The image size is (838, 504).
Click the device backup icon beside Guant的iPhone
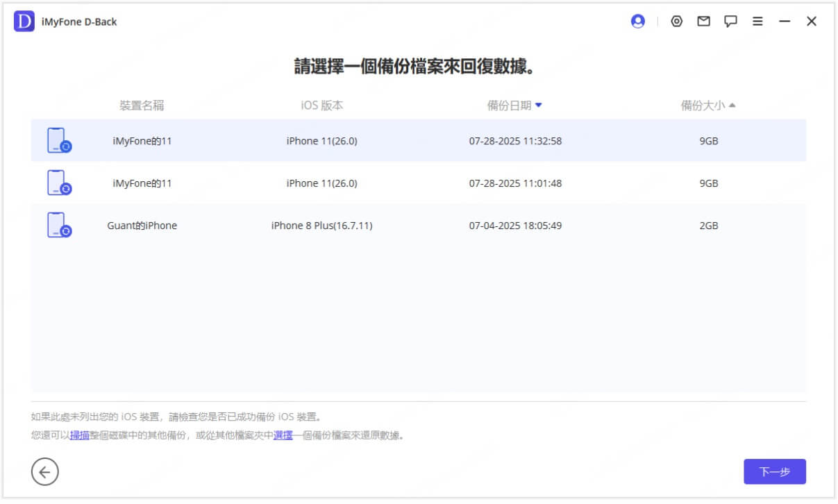tap(60, 224)
